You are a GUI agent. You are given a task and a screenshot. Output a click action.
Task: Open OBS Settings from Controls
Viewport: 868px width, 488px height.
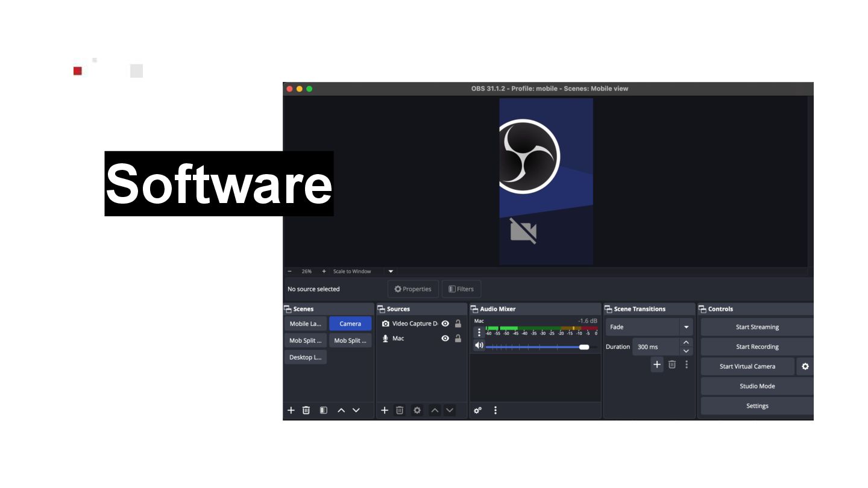757,406
